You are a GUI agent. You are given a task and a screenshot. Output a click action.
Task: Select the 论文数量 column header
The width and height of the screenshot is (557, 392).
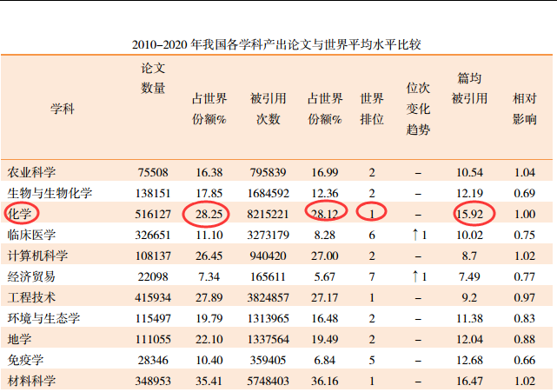[x=153, y=78]
